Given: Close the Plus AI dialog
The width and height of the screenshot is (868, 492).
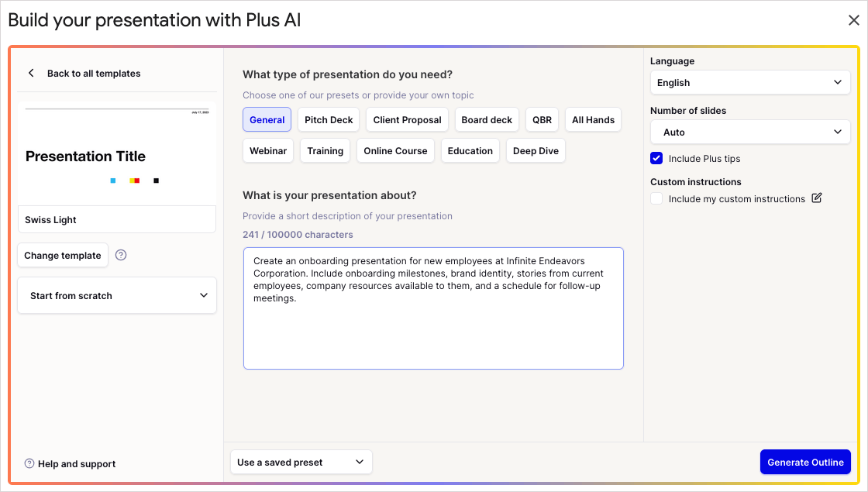Looking at the screenshot, I should click(x=853, y=20).
